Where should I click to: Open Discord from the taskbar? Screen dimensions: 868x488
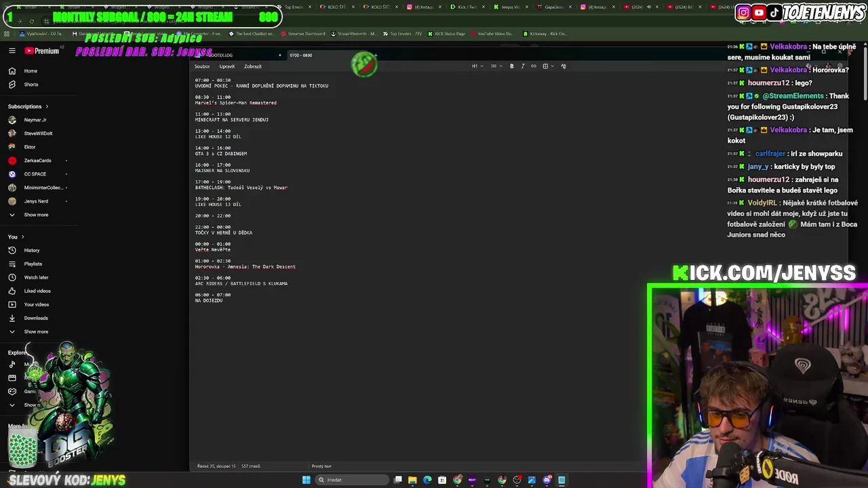click(x=547, y=480)
